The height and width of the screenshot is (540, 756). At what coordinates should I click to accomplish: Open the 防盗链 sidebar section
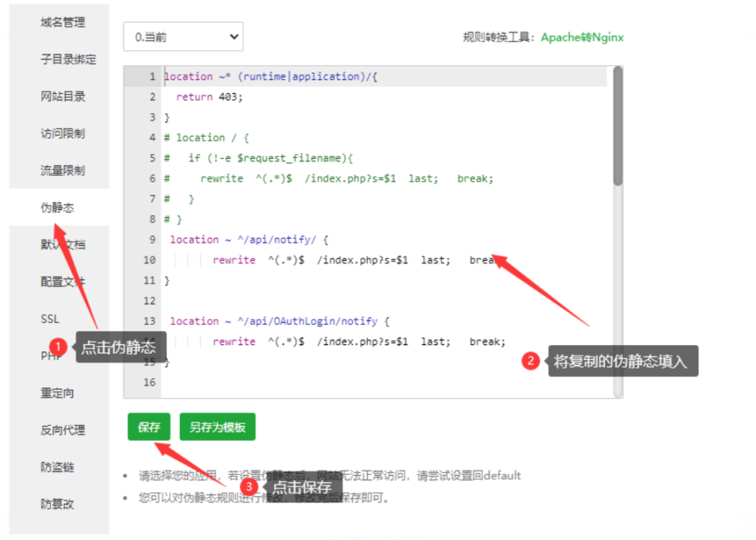59,466
